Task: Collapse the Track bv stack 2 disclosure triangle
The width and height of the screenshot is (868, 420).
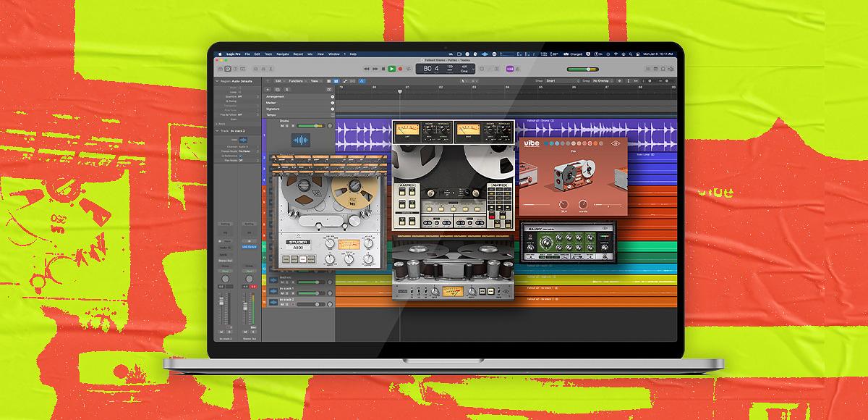Action: (217, 131)
